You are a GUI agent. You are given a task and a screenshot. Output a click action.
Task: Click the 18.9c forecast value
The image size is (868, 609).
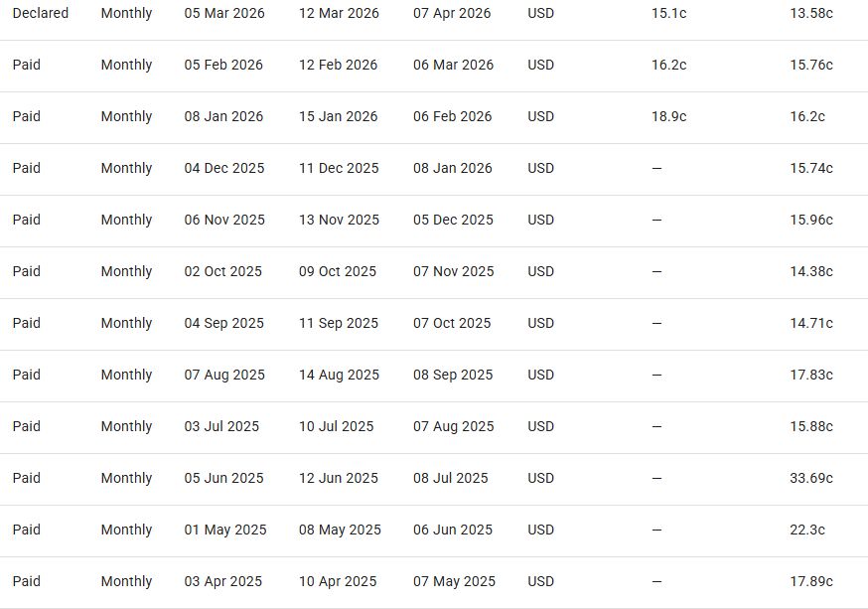[668, 117]
